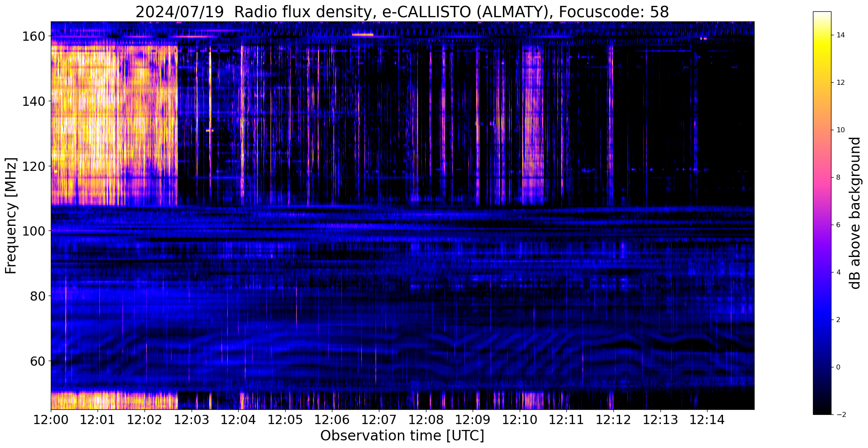Click the colorbar tick label −2
Screen dimensions: 868x448
pos(841,415)
